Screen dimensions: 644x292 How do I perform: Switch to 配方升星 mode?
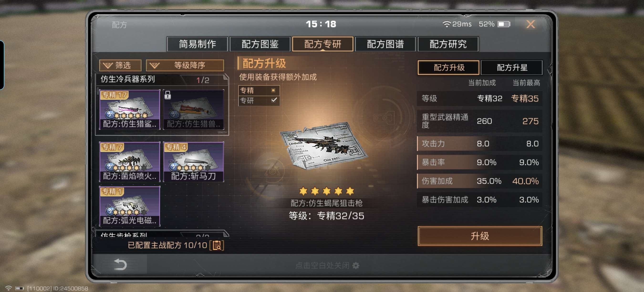(511, 68)
